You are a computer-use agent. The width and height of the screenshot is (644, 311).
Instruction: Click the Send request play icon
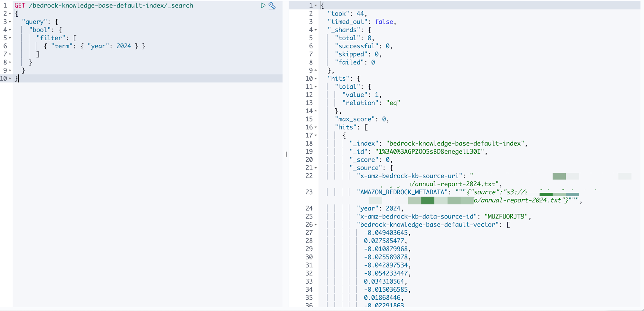coord(263,5)
